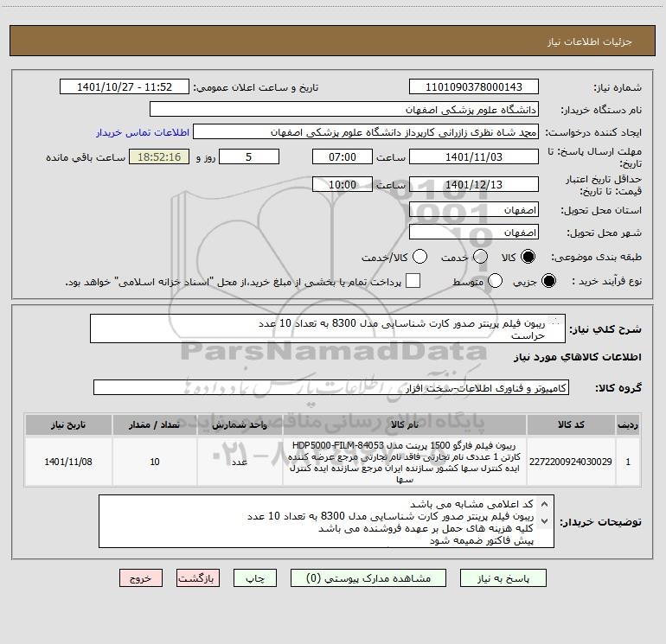666x644 pixels.
Task: Click the line کد اعلامی مشابه می باشد
Action: [x=471, y=504]
